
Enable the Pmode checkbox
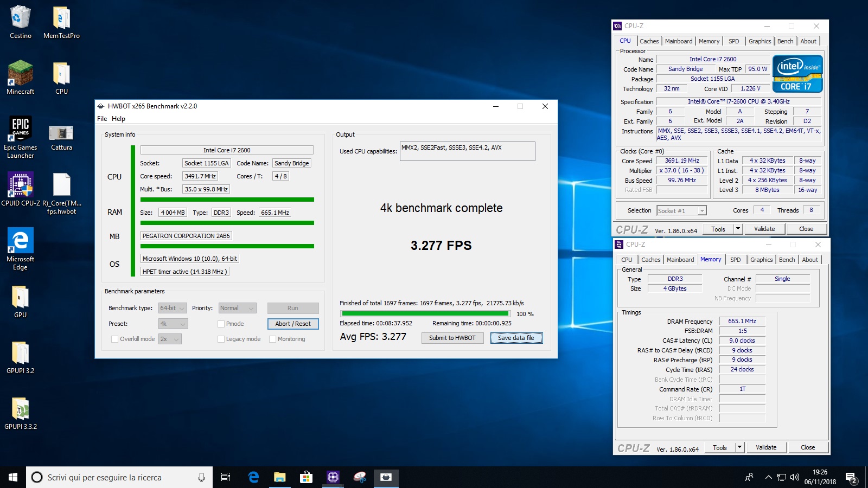tap(221, 324)
